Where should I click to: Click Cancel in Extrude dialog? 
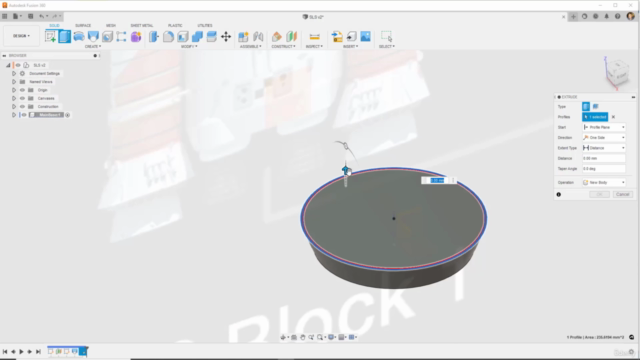622,194
